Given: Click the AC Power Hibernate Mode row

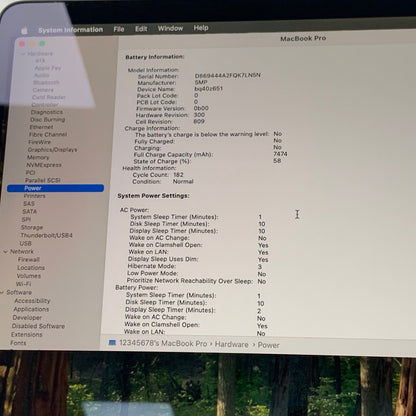Looking at the screenshot, I should [195, 266].
